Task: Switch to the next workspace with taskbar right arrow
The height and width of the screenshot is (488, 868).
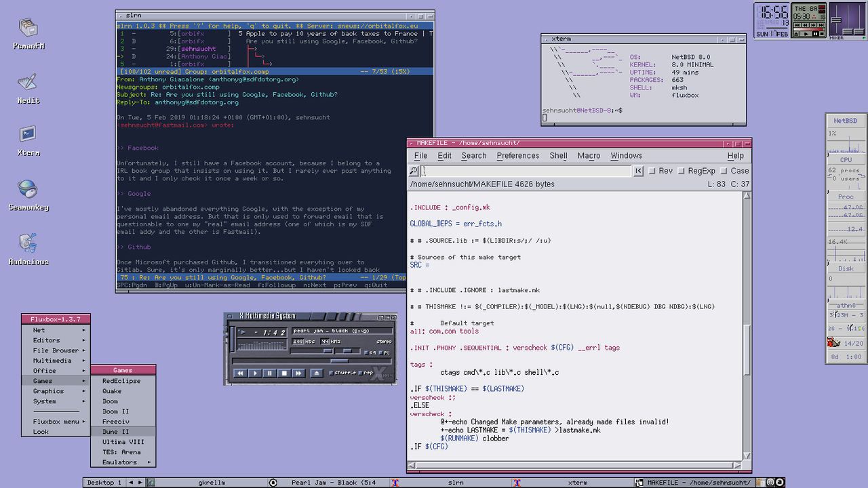Action: point(140,483)
